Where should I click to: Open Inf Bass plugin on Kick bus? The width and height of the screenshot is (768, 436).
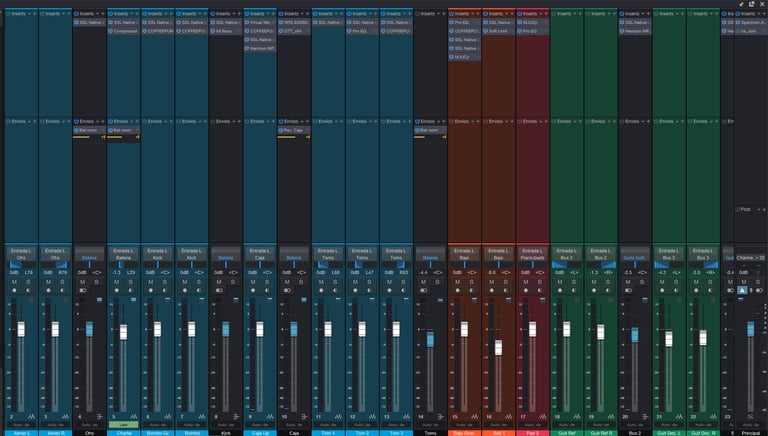[226, 31]
